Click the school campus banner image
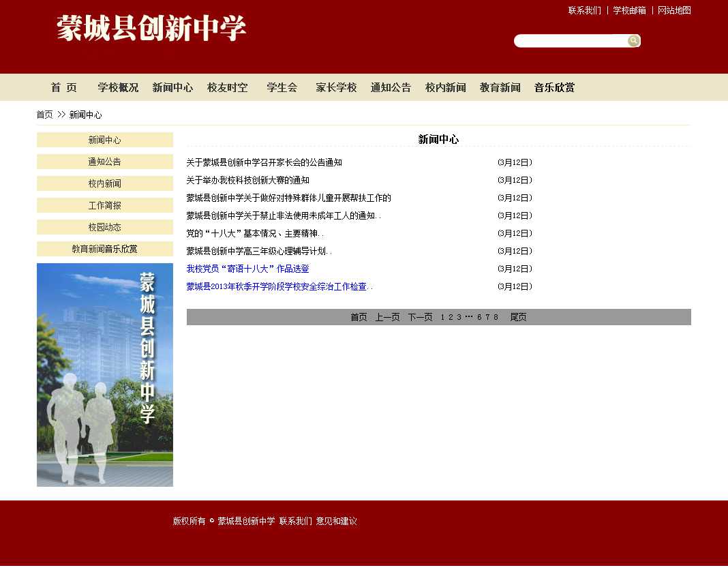728x585 pixels. 104,374
